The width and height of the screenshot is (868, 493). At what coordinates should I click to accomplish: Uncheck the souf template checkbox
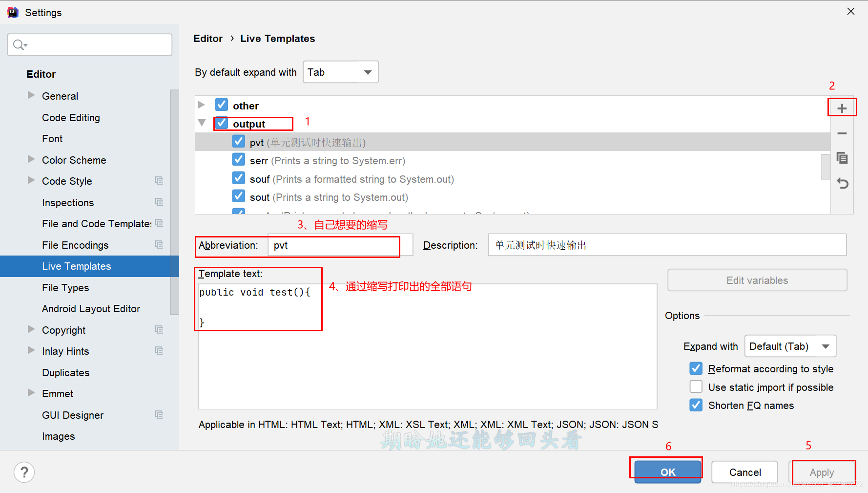[239, 178]
